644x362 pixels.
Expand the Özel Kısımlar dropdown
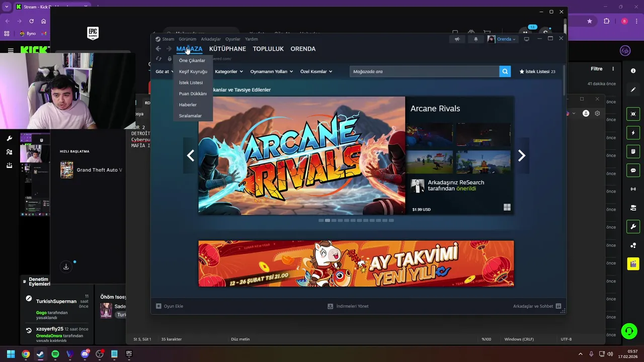pos(316,71)
